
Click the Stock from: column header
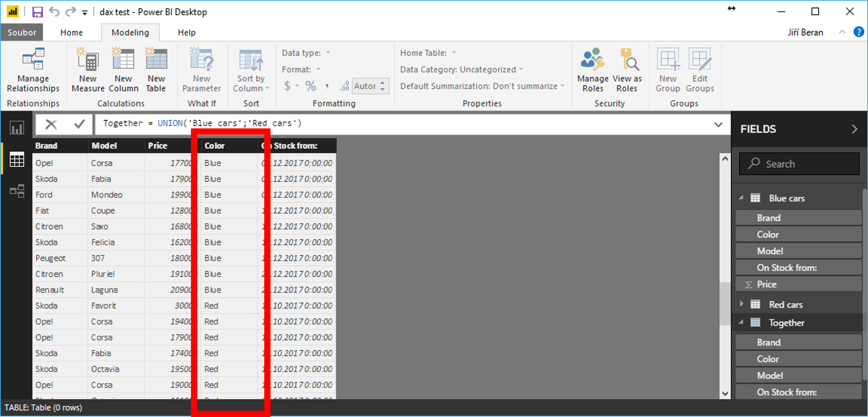(297, 145)
